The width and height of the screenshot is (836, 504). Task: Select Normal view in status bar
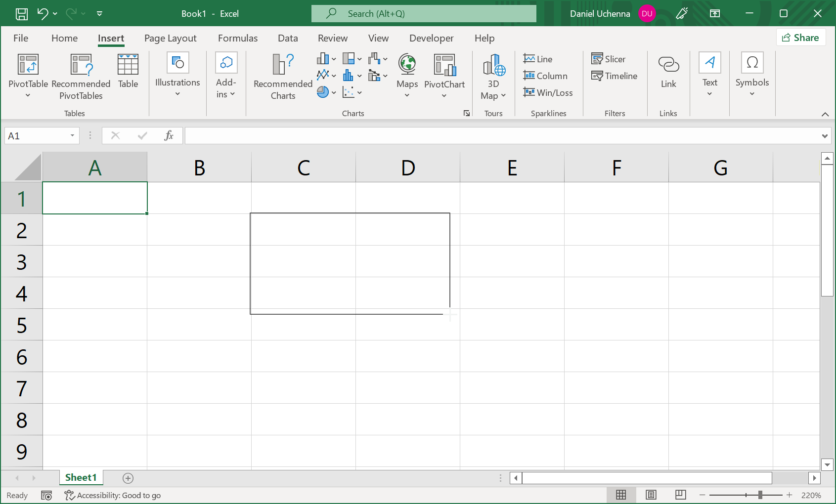click(621, 495)
